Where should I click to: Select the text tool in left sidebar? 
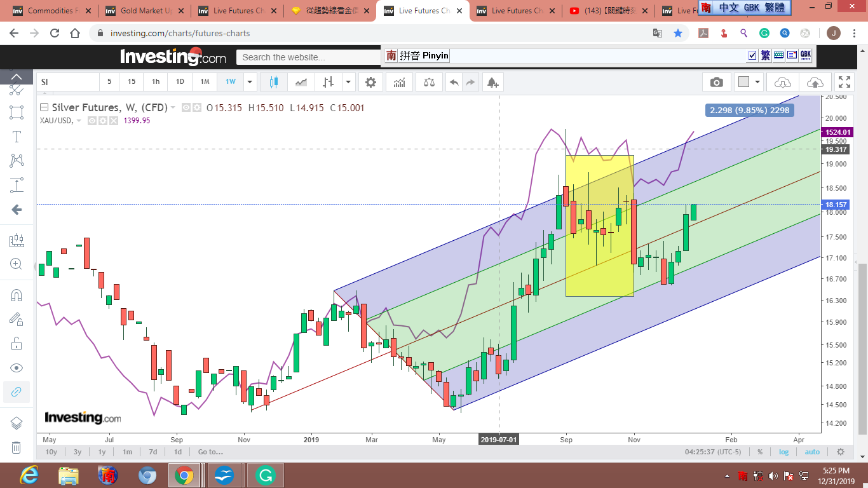[17, 137]
